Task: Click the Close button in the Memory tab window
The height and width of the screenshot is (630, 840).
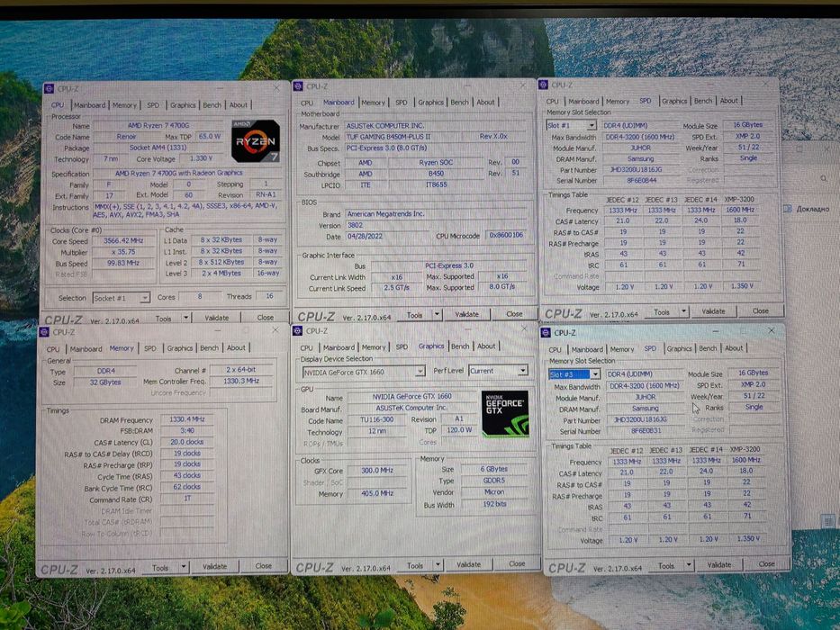Action: [x=263, y=566]
